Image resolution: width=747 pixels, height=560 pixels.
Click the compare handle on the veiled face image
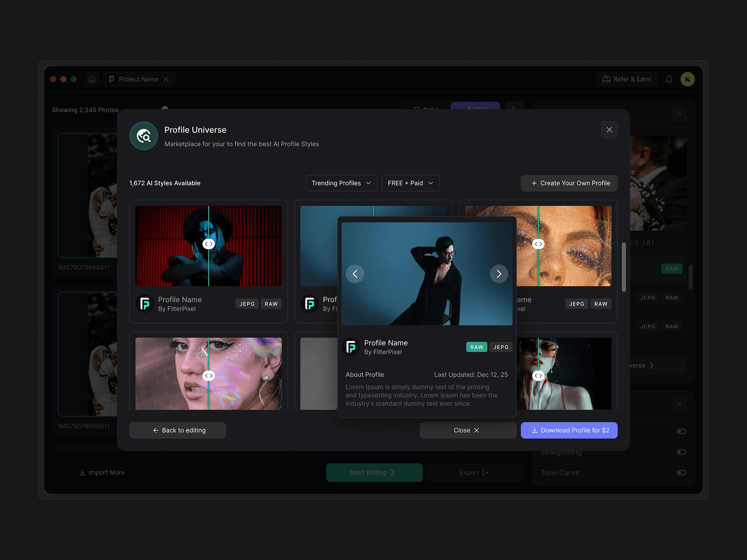[x=538, y=244]
